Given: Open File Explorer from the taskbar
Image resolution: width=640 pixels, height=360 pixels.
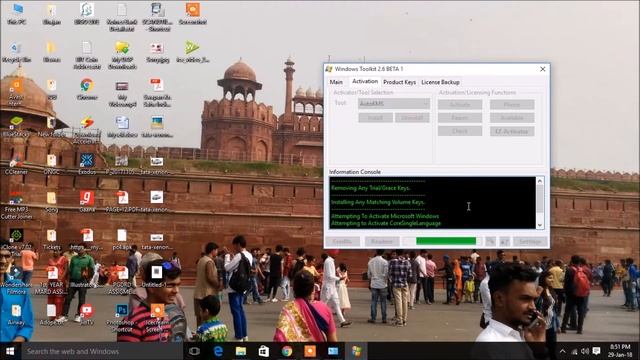Looking at the screenshot, I should point(241,351).
